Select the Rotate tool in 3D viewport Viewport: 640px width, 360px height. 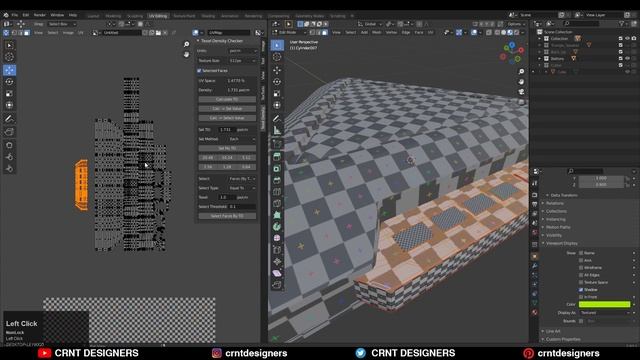click(277, 82)
